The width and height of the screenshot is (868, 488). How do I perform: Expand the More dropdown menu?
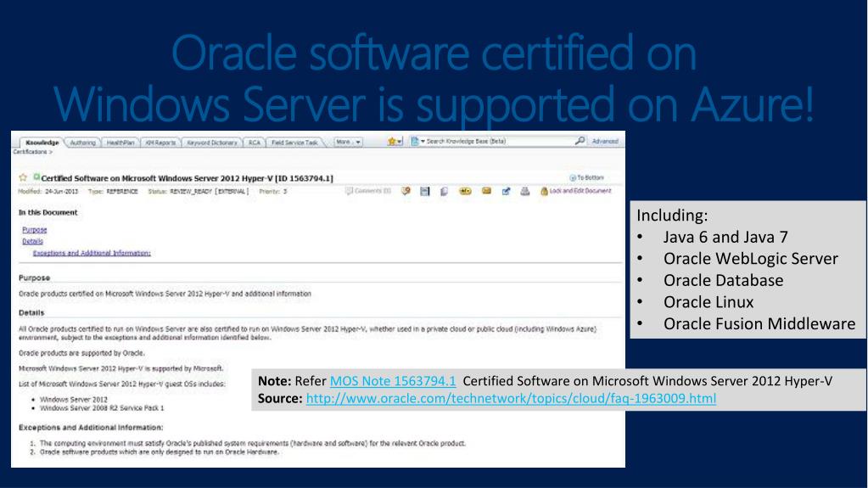tap(348, 143)
